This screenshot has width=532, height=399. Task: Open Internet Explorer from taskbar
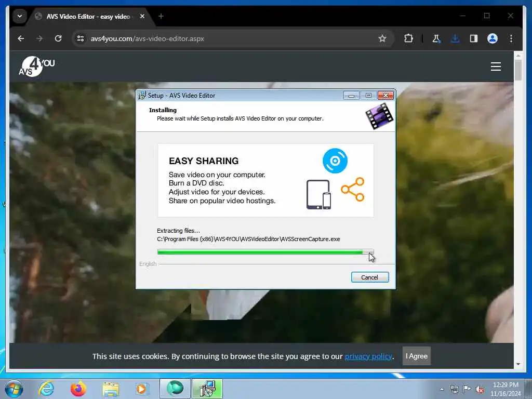click(x=46, y=389)
